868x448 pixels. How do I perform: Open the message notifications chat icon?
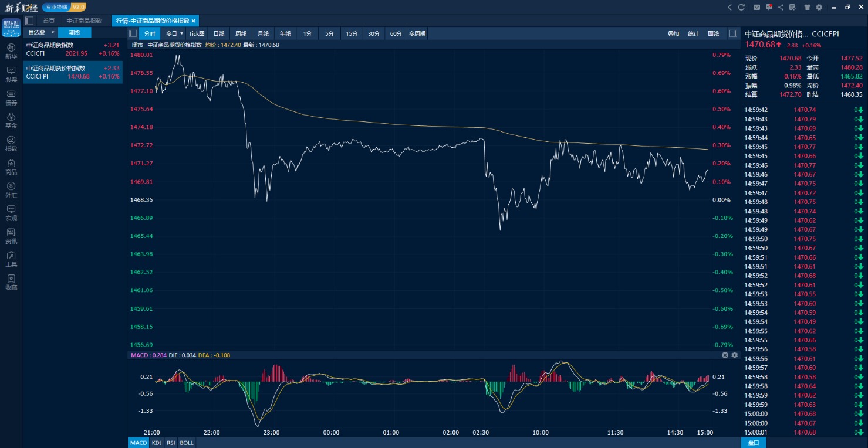(x=769, y=7)
